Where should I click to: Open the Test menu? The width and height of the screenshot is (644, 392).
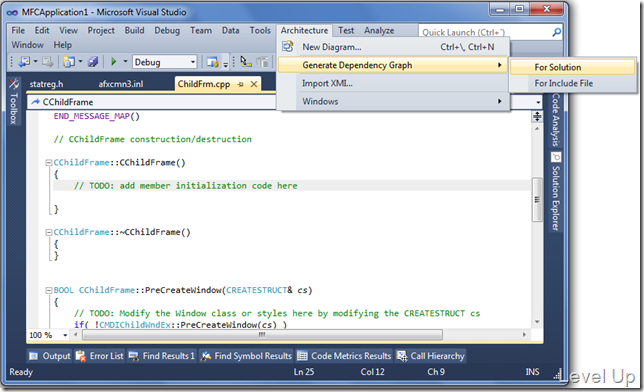tap(346, 30)
